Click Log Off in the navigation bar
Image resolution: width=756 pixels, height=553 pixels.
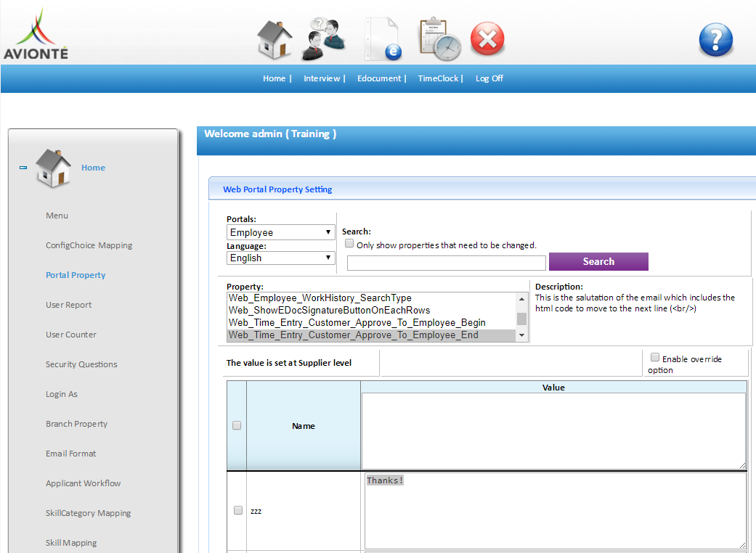click(x=489, y=78)
